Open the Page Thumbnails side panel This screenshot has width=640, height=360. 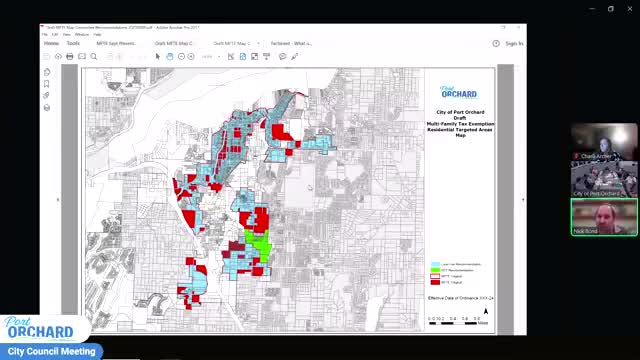[47, 72]
